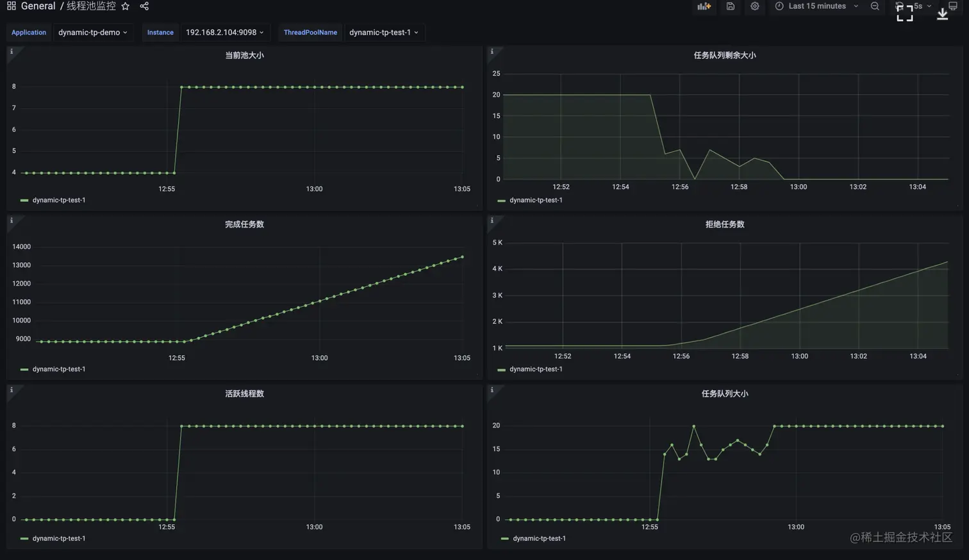The image size is (969, 560).
Task: Click the fullscreen brackets overlay icon
Action: click(x=904, y=13)
